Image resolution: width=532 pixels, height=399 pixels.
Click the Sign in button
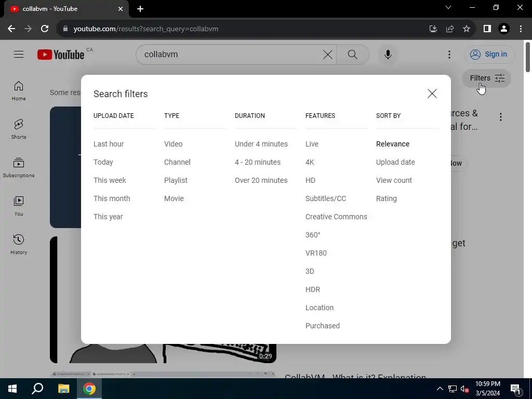(489, 54)
